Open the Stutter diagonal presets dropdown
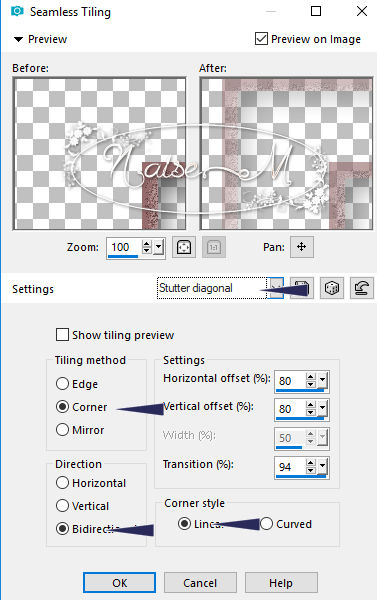The height and width of the screenshot is (600, 377). point(276,288)
